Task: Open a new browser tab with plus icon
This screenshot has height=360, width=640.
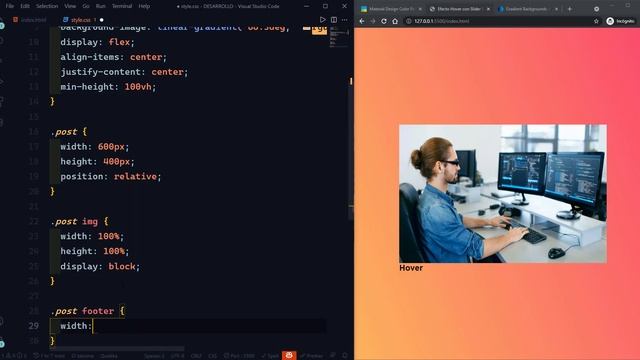Action: pyautogui.click(x=570, y=9)
